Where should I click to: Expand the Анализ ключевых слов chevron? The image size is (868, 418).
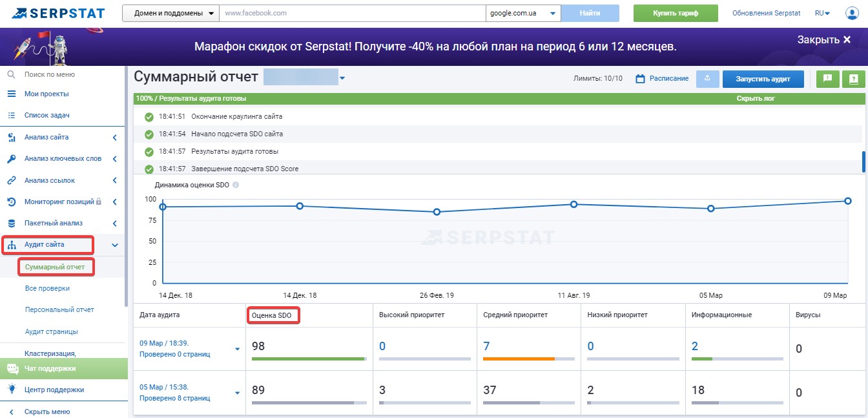pos(114,159)
